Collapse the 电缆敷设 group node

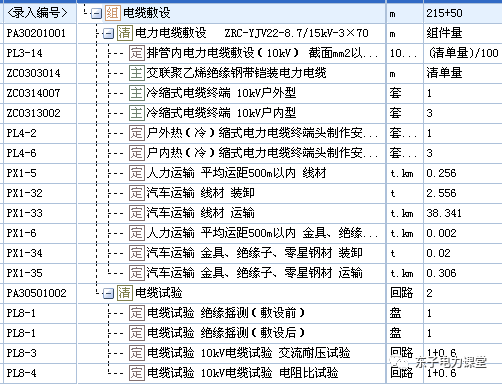[x=96, y=13]
